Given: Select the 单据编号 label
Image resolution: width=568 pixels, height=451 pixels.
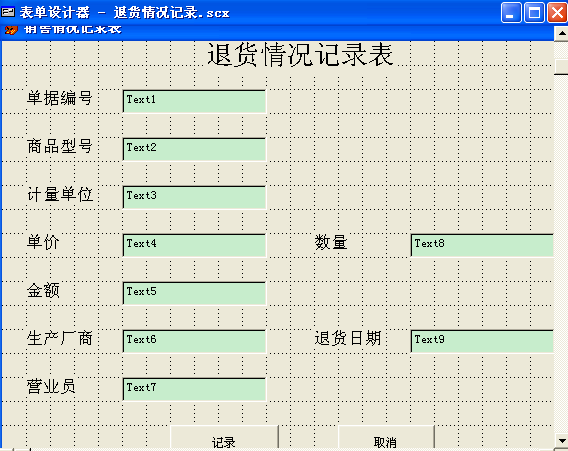Looking at the screenshot, I should 60,98.
